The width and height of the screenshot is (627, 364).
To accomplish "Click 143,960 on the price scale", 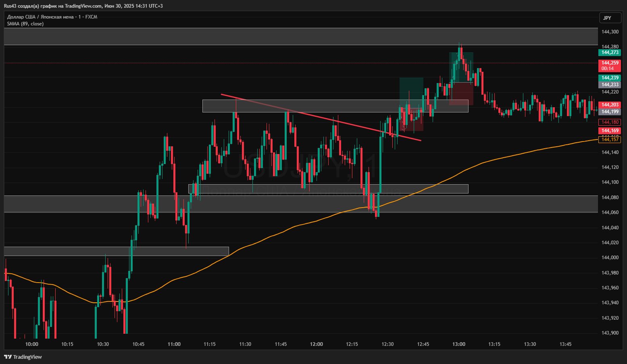I will [610, 288].
